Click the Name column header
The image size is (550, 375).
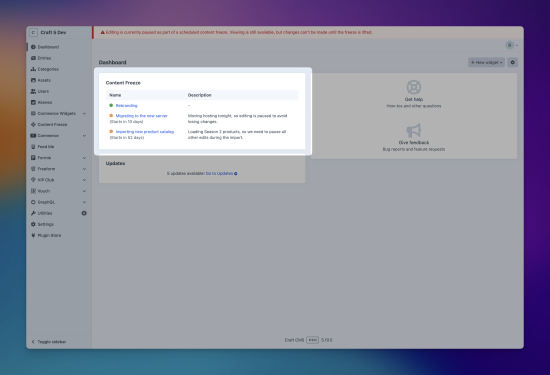click(x=115, y=95)
